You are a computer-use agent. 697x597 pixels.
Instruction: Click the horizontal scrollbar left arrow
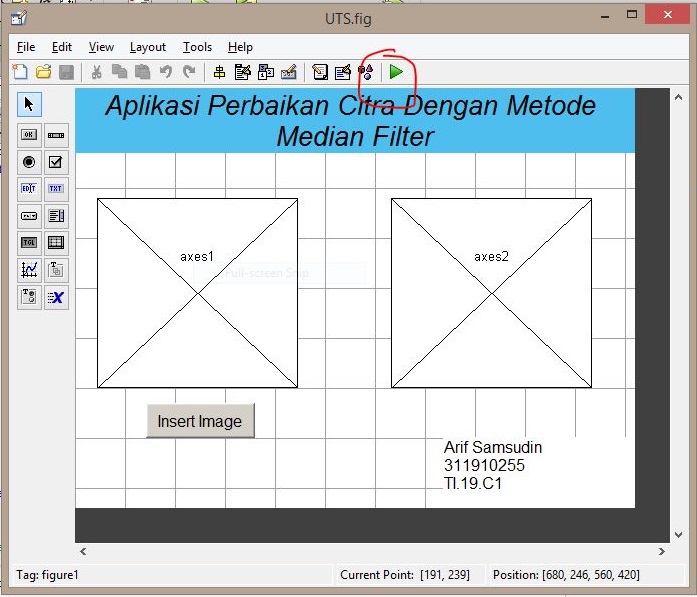pyautogui.click(x=83, y=551)
